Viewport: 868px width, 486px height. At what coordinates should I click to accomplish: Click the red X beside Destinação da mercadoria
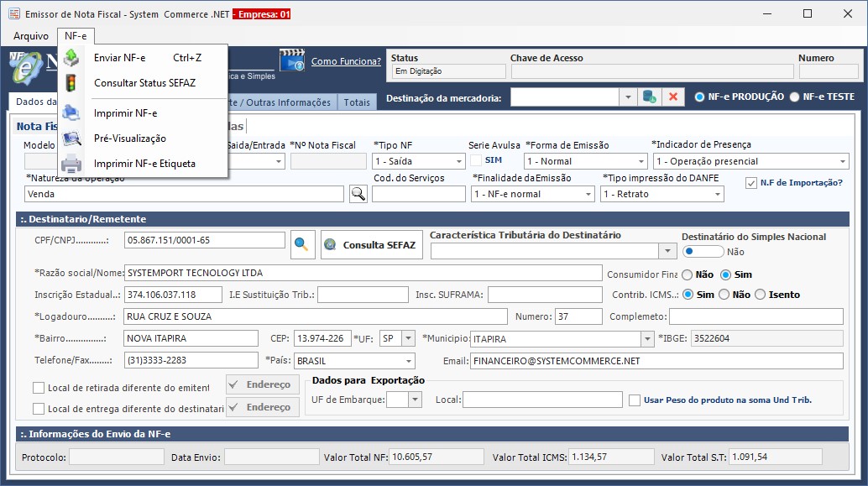tap(672, 97)
